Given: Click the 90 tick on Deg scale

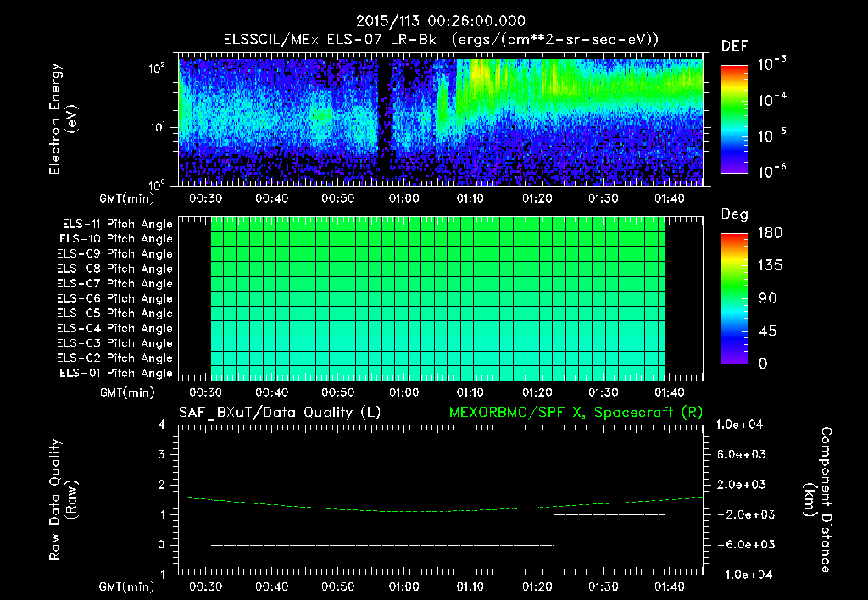Looking at the screenshot, I should point(768,298).
